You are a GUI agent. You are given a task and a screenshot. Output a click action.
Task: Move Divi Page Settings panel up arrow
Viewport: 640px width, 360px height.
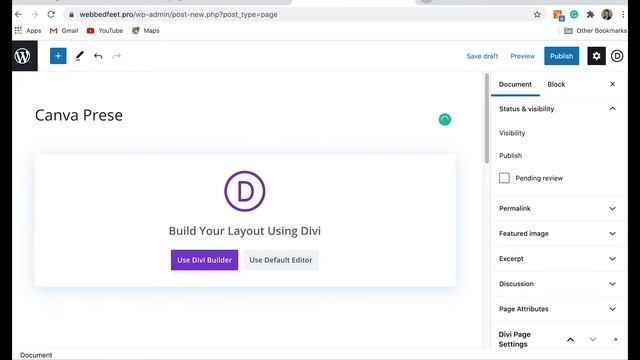tap(571, 340)
